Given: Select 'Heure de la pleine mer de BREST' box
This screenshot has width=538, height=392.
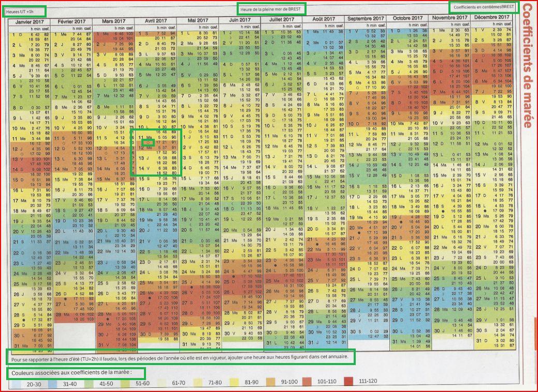Looking at the screenshot, I should point(271,9).
